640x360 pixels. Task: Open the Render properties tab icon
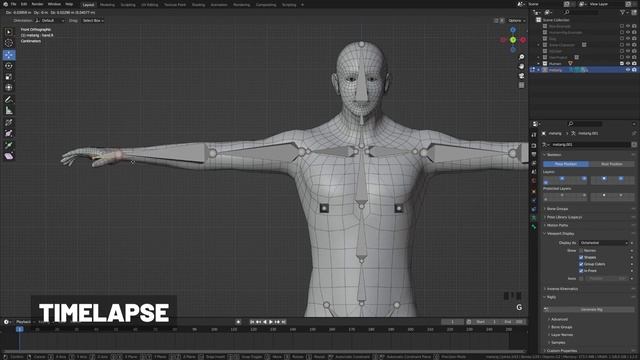click(534, 145)
